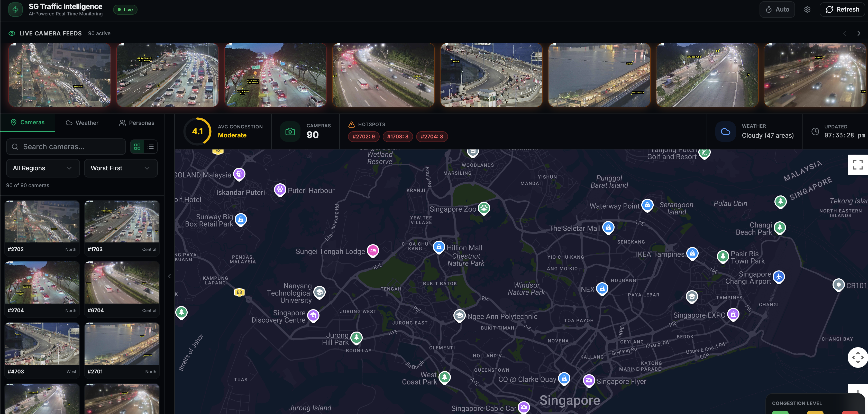This screenshot has height=414, width=868.
Task: Click Nanyang Technological University marker
Action: (x=319, y=293)
